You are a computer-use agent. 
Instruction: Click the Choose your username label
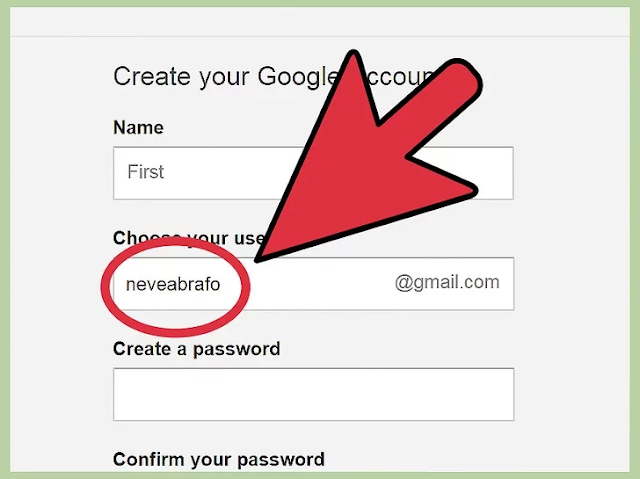coord(190,238)
